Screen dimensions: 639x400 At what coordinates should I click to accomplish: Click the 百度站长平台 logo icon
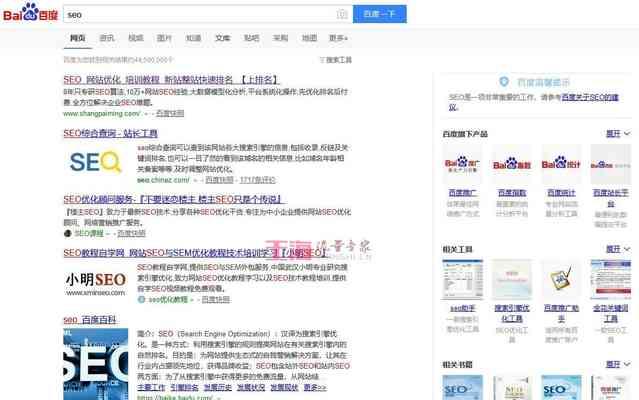click(x=610, y=164)
